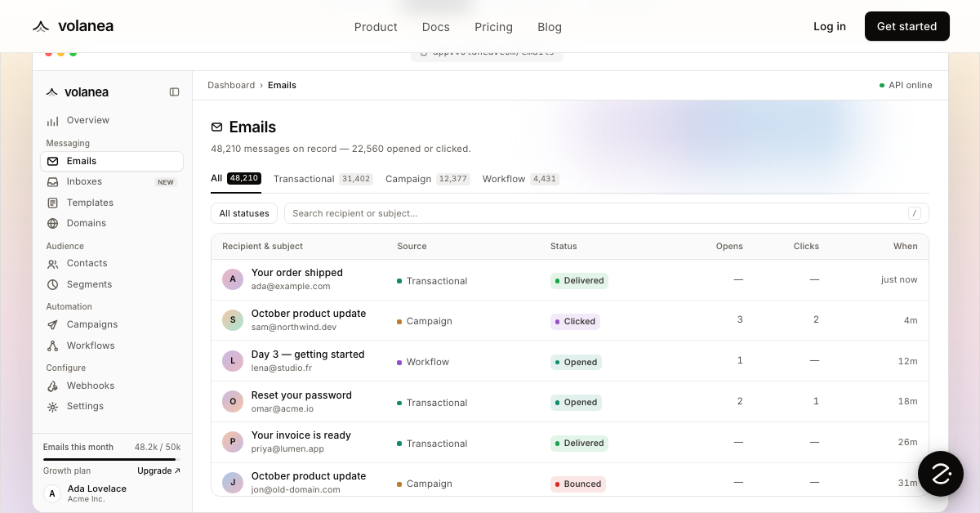Open Blog in the top navigation
The height and width of the screenshot is (513, 980).
coord(550,27)
